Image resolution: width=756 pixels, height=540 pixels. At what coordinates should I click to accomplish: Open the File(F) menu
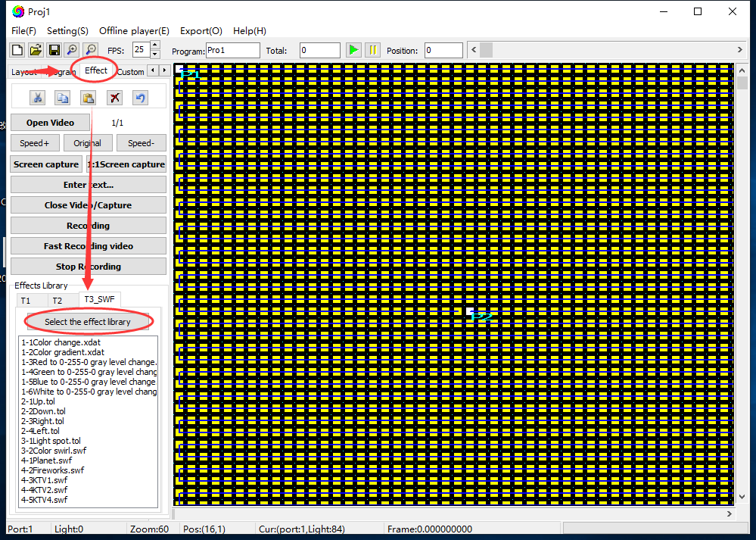[x=23, y=31]
